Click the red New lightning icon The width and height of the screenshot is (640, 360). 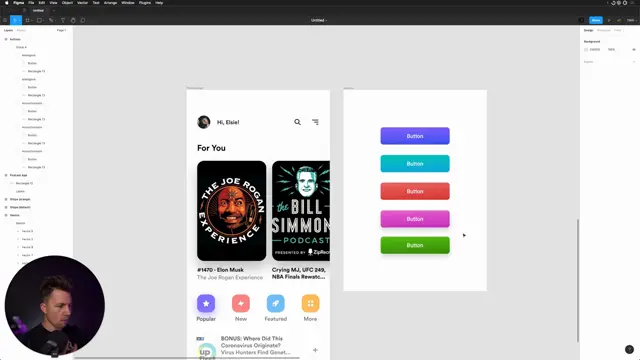click(x=241, y=303)
